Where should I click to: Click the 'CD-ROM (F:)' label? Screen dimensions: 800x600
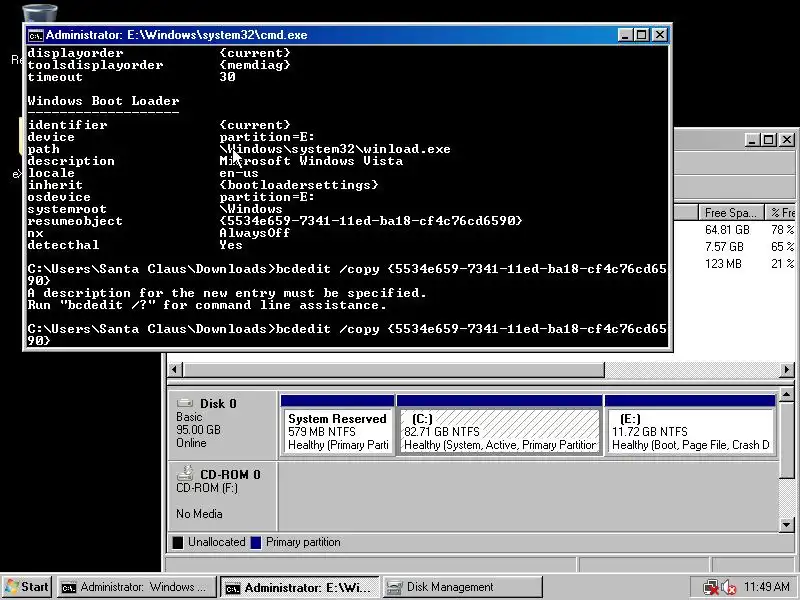[x=207, y=488]
